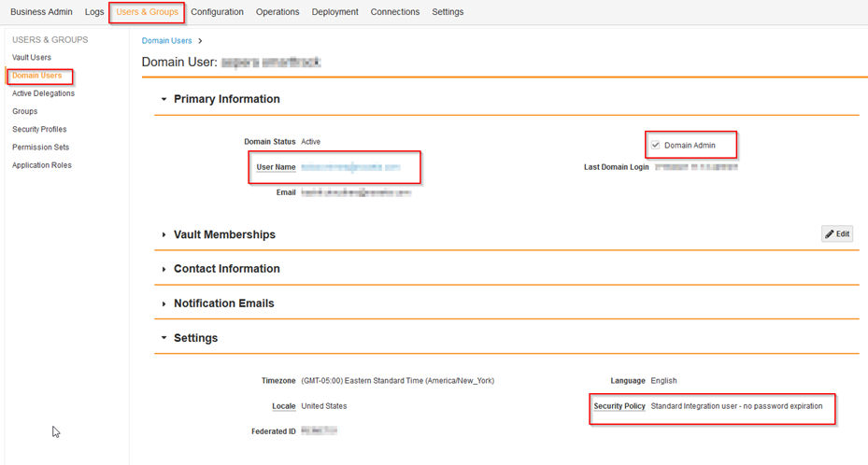The image size is (868, 465).
Task: Collapse the Primary Information section
Action: [164, 99]
